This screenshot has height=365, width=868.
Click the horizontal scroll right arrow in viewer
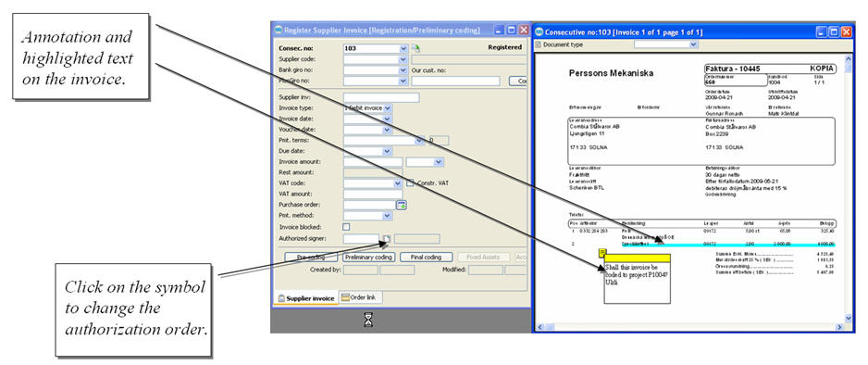[x=839, y=327]
